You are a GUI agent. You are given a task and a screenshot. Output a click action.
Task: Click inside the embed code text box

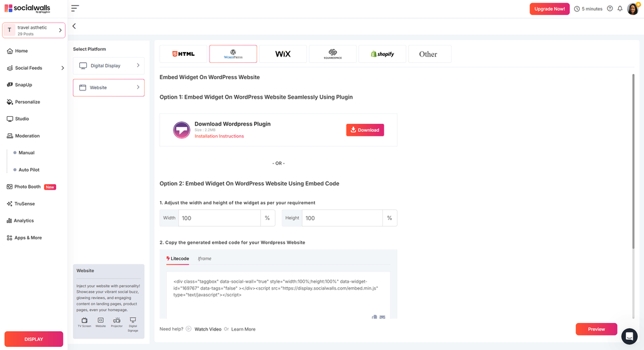tap(278, 295)
